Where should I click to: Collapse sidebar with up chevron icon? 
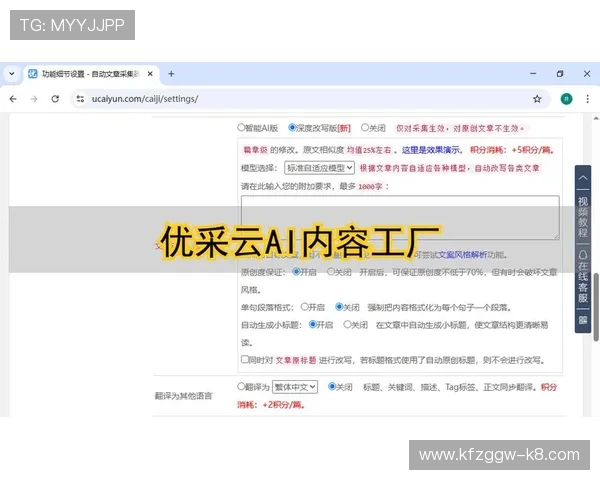point(583,178)
